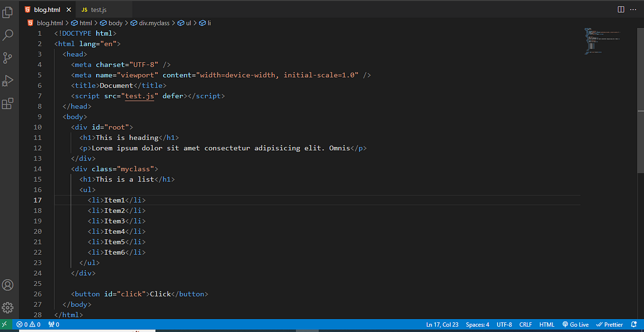
Task: Switch to the test.js tab
Action: click(x=98, y=9)
